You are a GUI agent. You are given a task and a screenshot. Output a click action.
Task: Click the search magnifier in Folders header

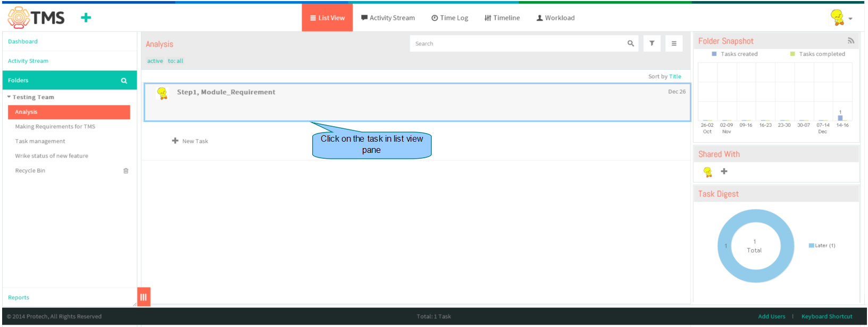pyautogui.click(x=124, y=80)
